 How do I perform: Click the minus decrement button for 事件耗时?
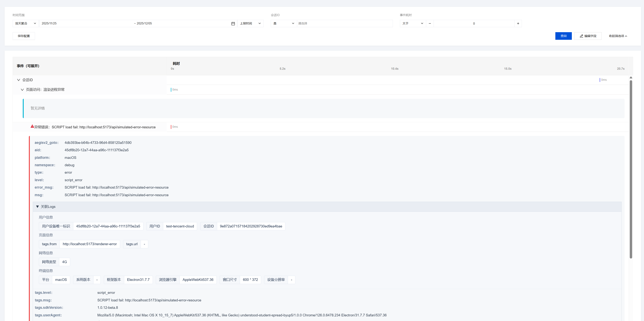point(430,23)
